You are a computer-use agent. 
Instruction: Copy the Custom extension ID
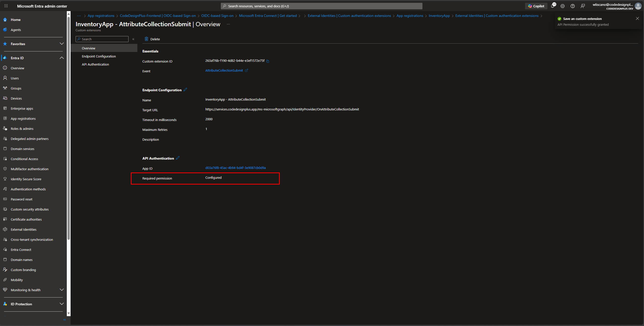[268, 61]
